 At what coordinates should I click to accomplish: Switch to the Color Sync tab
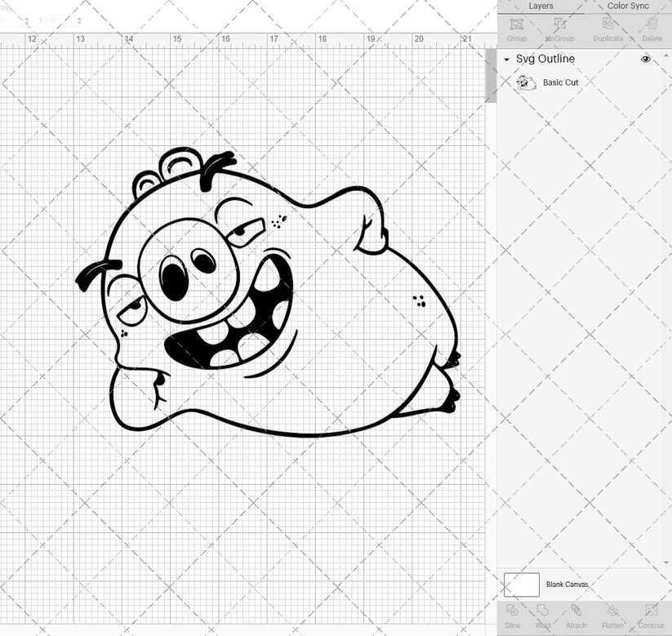click(628, 6)
